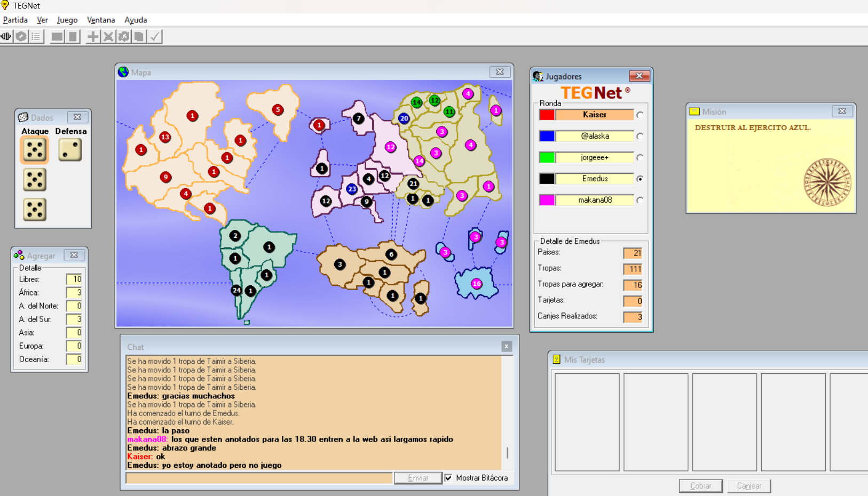Select the @alaska radio button
Screen dimensions: 868x496
click(640, 136)
